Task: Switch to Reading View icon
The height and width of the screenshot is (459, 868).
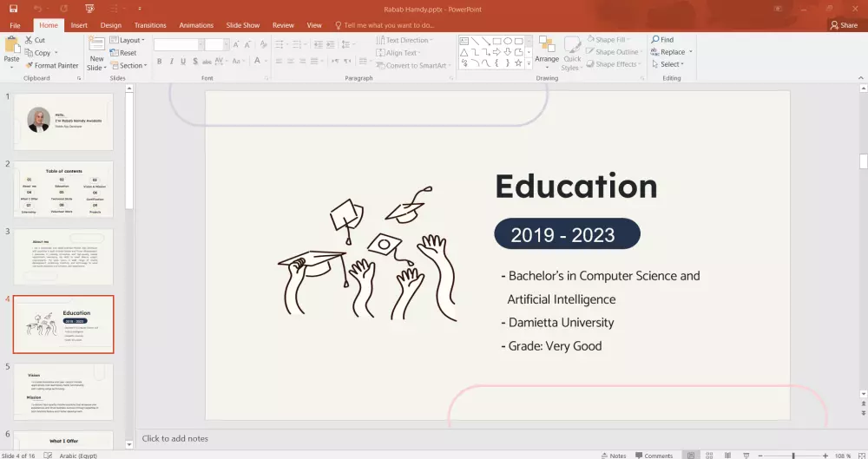Action: (x=727, y=456)
